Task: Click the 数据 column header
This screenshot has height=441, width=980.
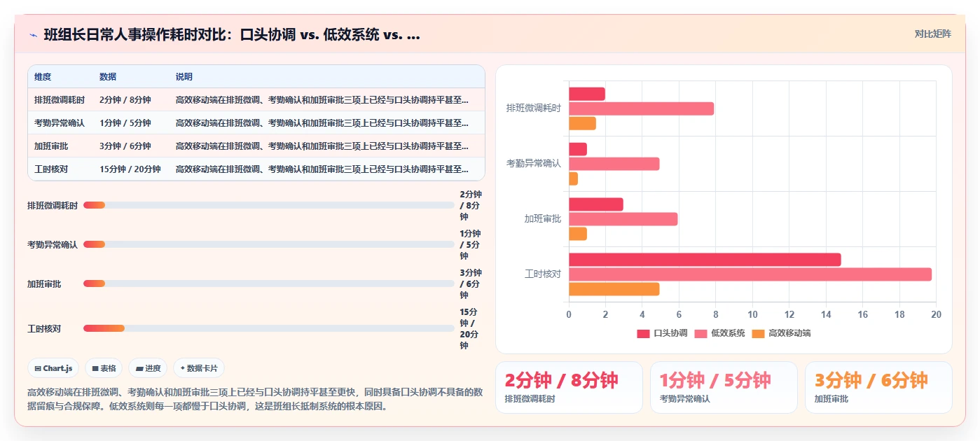Action: [x=108, y=77]
